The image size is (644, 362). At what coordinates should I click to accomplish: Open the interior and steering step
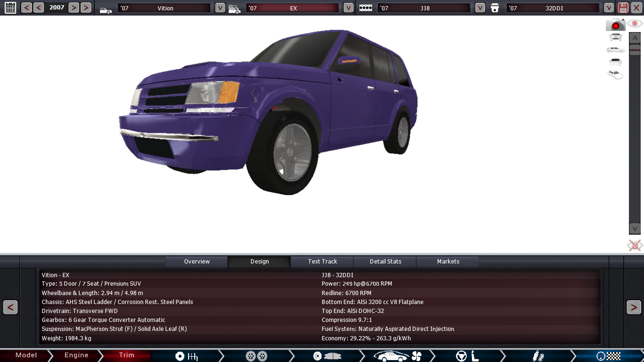466,356
